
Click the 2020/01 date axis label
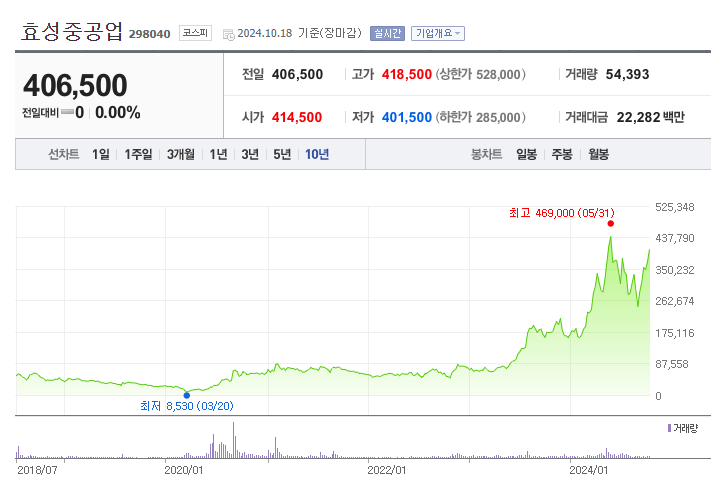point(184,470)
